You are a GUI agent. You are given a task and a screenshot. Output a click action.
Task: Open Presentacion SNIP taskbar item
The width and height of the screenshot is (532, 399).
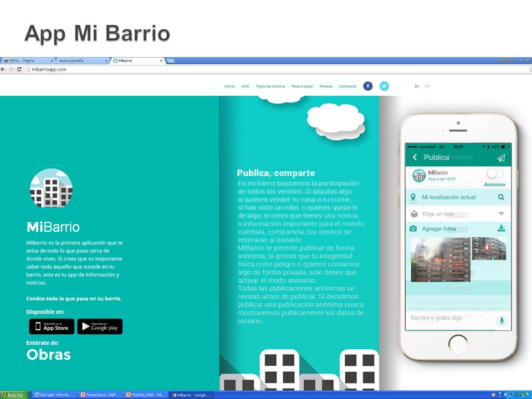click(100, 395)
